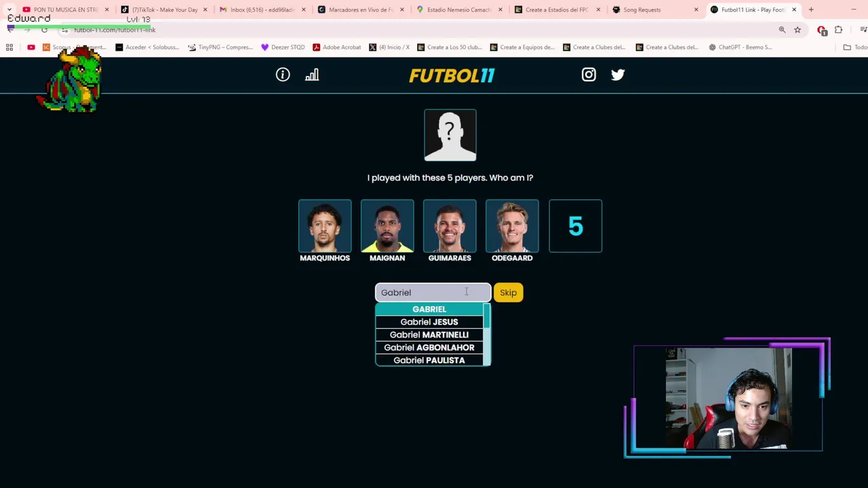Click the FUTBOL11 logo
This screenshot has width=868, height=488.
pos(452,75)
